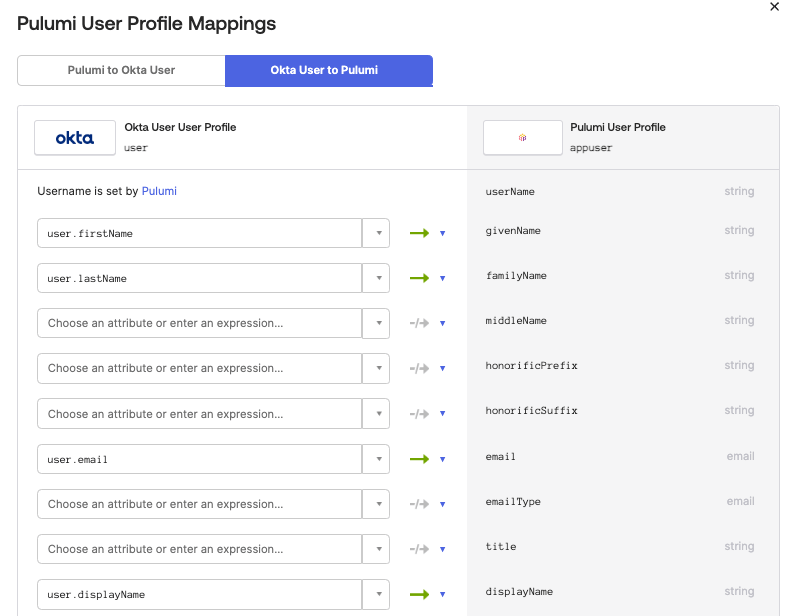The width and height of the screenshot is (799, 616).
Task: Click the user.lastName mapping field
Action: (x=199, y=278)
